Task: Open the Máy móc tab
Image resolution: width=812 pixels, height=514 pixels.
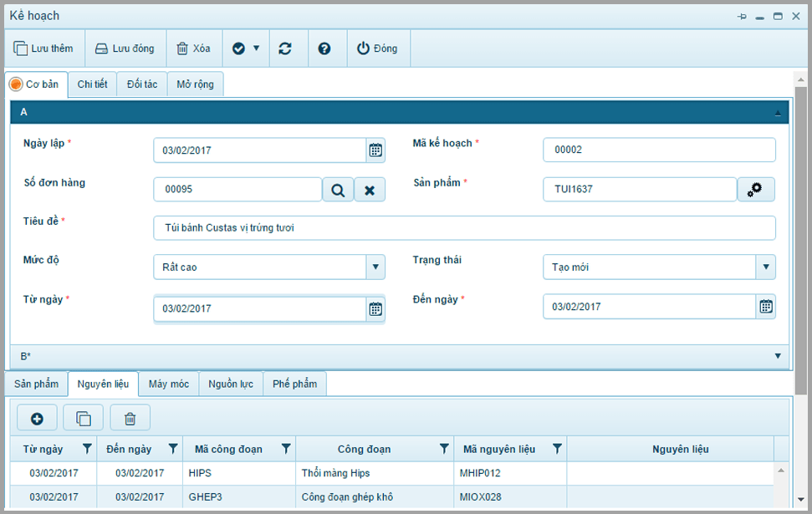Action: pos(169,384)
